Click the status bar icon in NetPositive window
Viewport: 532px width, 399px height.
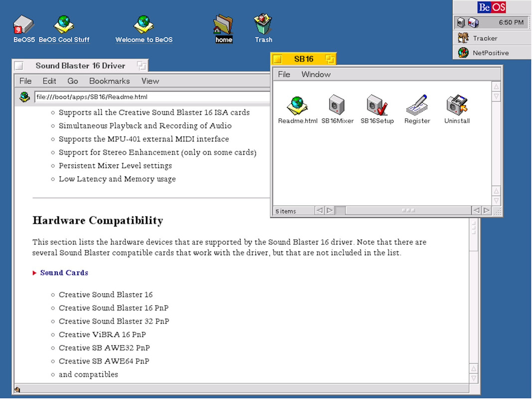(17, 390)
